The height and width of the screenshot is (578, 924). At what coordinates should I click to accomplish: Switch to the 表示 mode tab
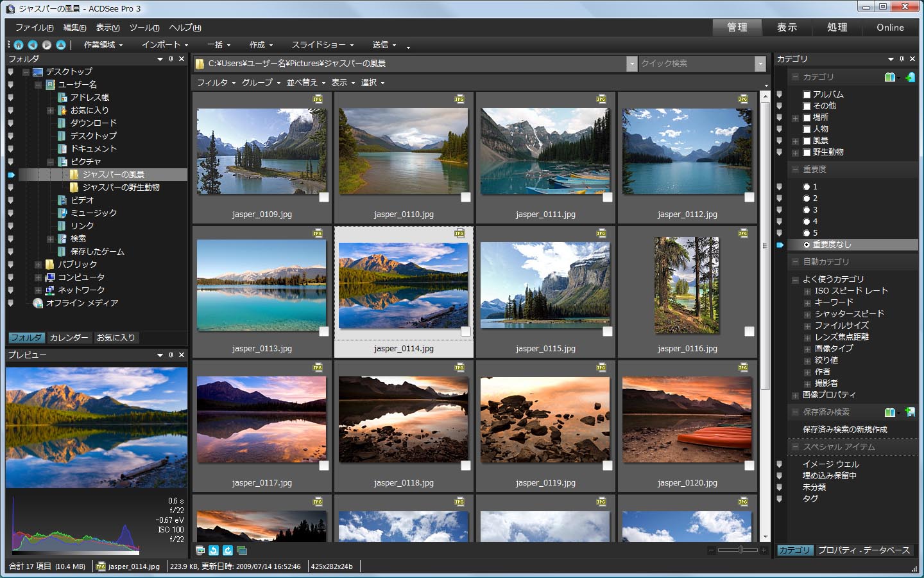click(787, 28)
